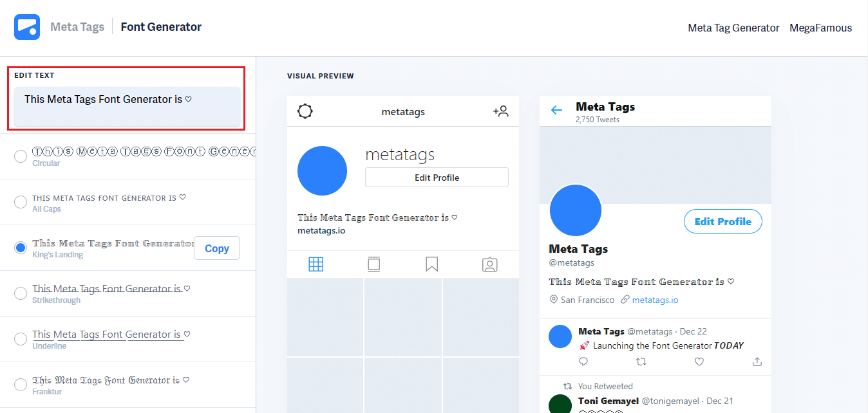Click the Twitter blue profile avatar

[576, 210]
